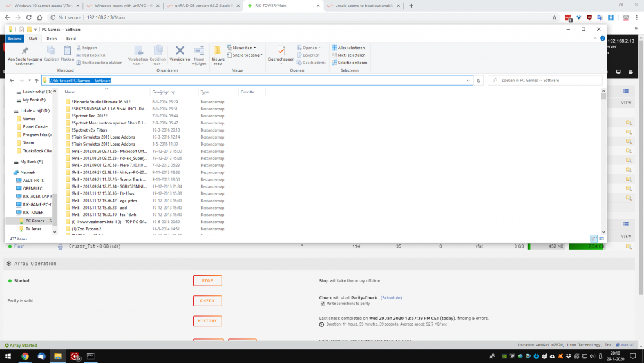This screenshot has height=363, width=644.
Task: Click Bewerken in the Openen group
Action: (308, 55)
